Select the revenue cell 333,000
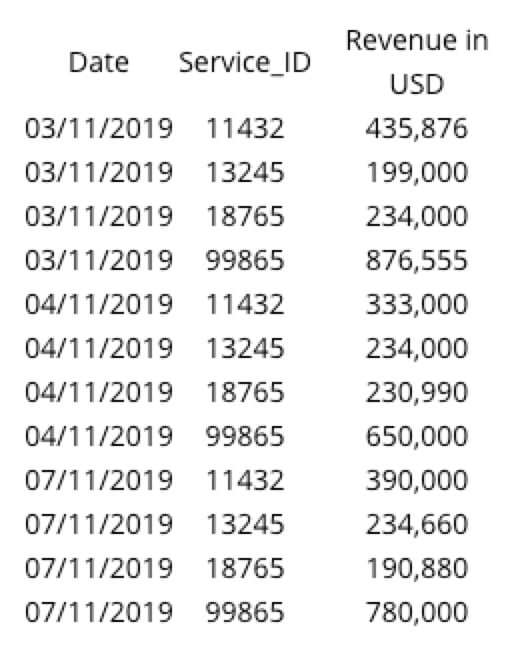This screenshot has height=654, width=530. [x=417, y=304]
